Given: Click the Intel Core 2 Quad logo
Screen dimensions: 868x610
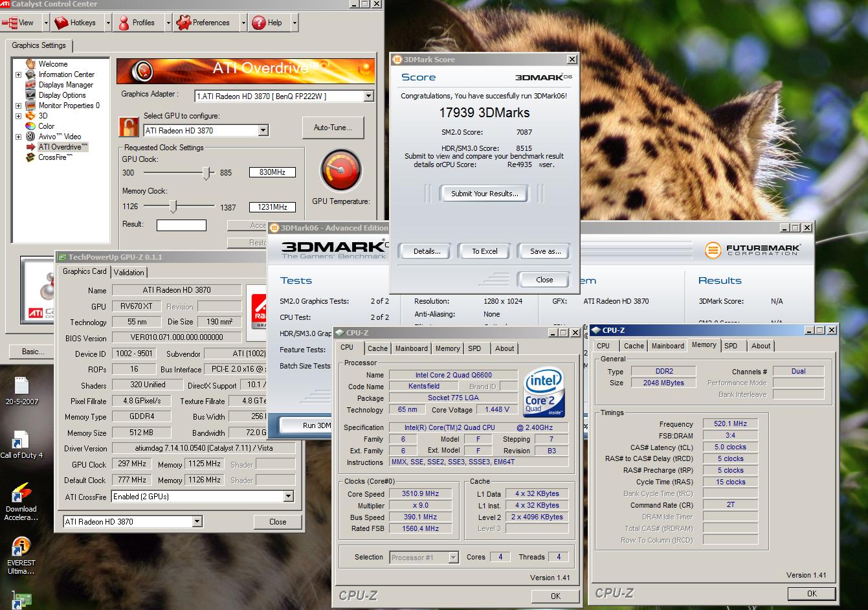Looking at the screenshot, I should point(544,392).
